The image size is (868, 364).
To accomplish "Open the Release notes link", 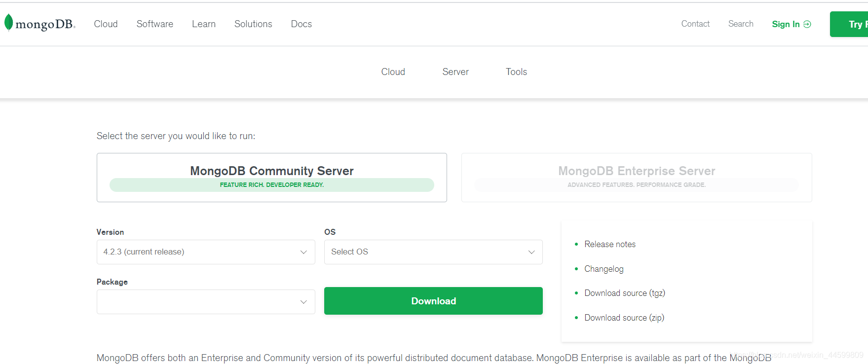I will (610, 244).
